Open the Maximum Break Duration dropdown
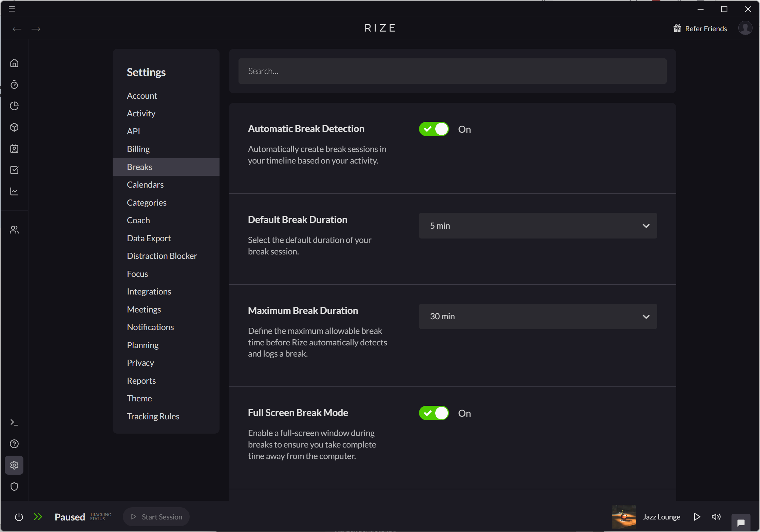 538,316
